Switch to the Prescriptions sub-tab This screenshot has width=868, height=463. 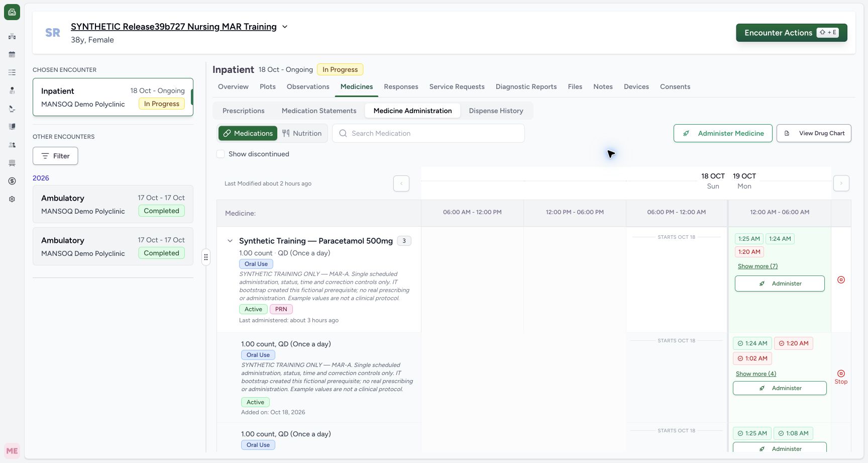pos(244,111)
